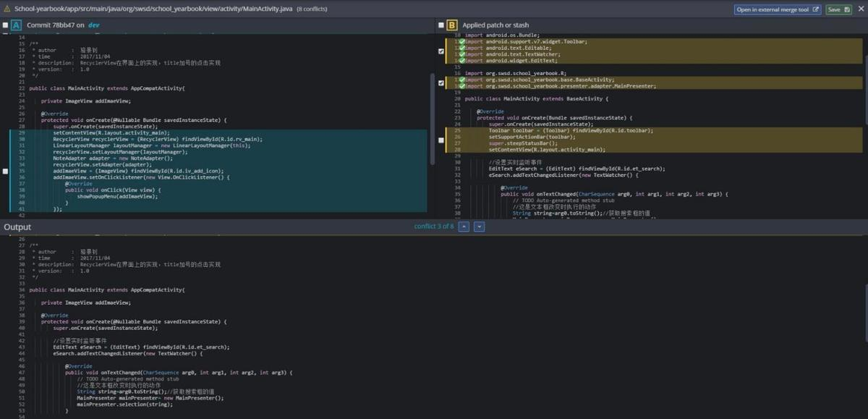The image size is (868, 419).
Task: Click the Save button
Action: click(839, 9)
